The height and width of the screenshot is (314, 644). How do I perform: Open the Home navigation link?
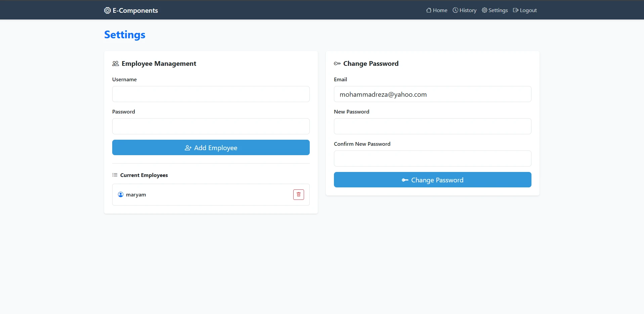tap(440, 10)
